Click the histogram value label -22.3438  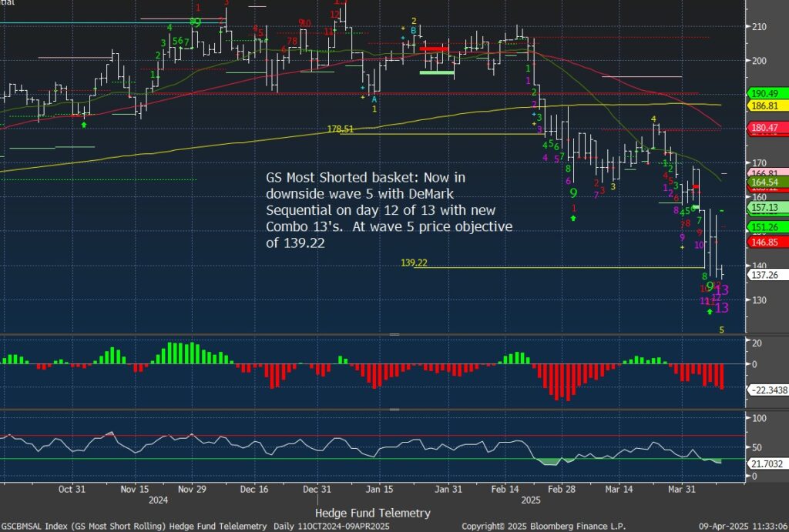point(768,390)
